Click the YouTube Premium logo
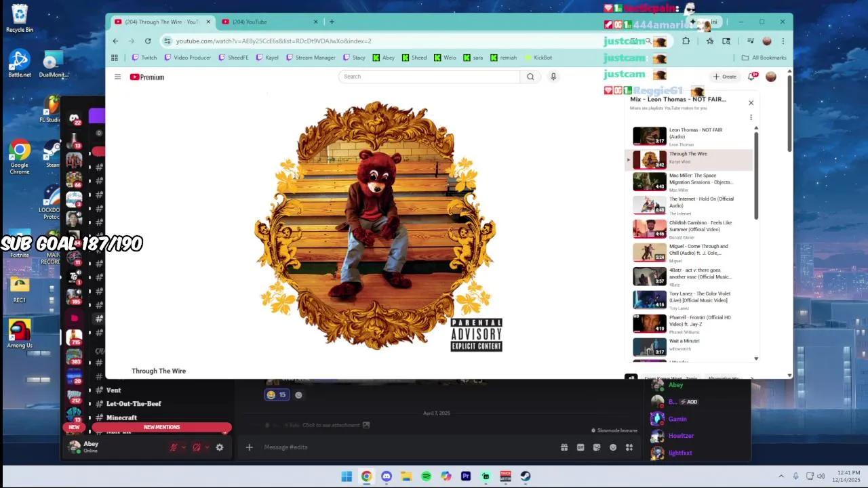The height and width of the screenshot is (488, 868). click(147, 77)
